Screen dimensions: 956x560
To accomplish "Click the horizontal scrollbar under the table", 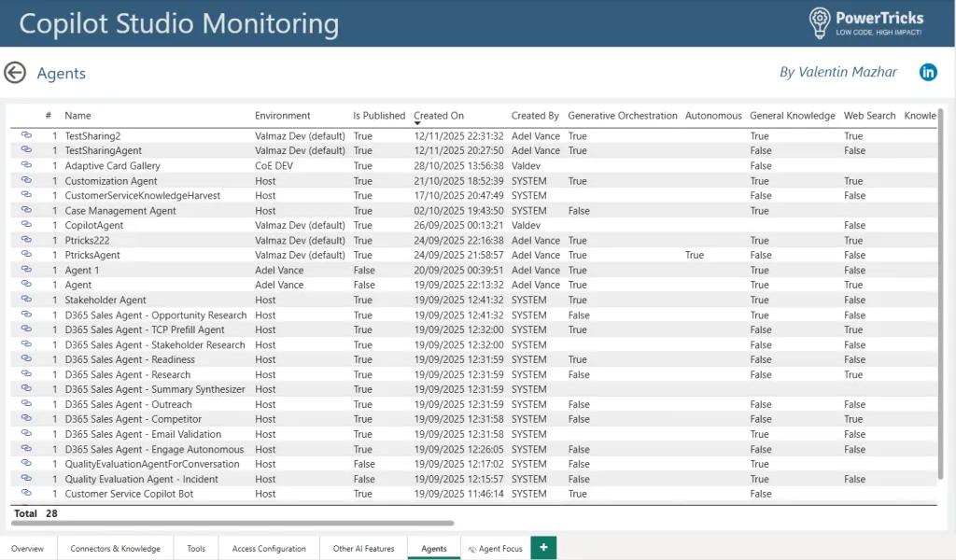I will [x=232, y=523].
